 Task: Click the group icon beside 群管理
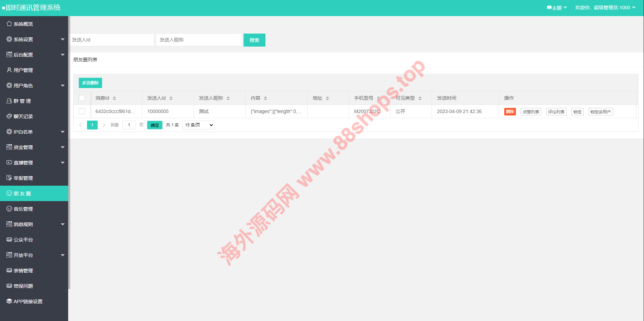click(x=9, y=101)
